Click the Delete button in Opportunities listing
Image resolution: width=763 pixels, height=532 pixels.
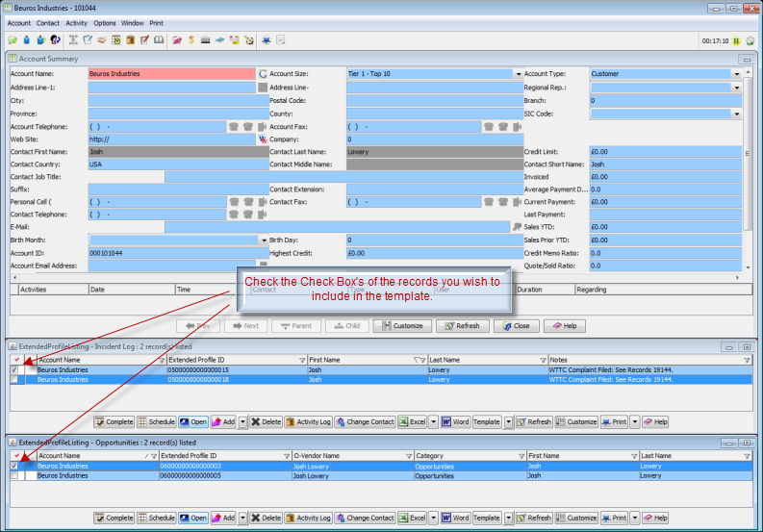pos(267,518)
